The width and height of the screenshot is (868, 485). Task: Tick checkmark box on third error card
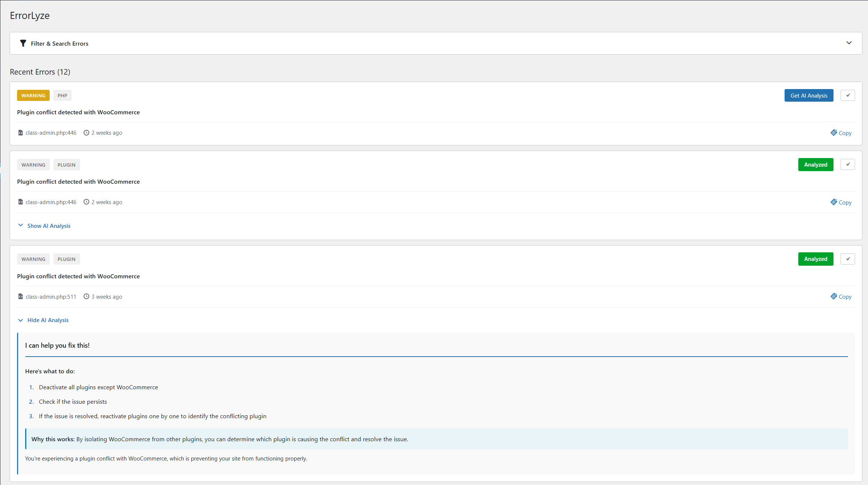pyautogui.click(x=848, y=259)
